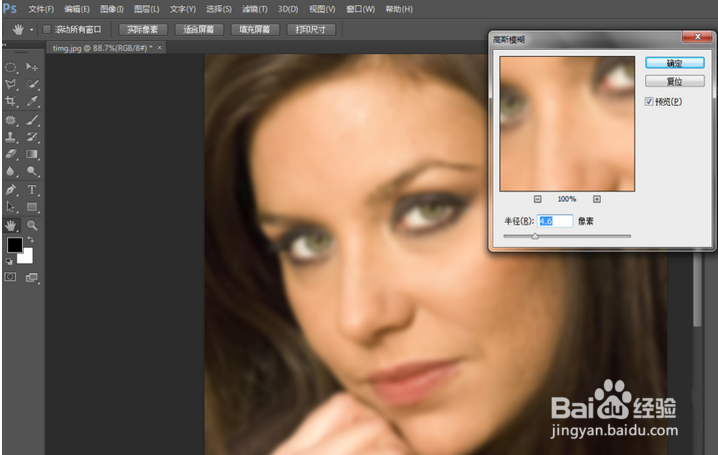Viewport: 718px width, 455px height.
Task: Select the Patch healing tool
Action: 11,120
